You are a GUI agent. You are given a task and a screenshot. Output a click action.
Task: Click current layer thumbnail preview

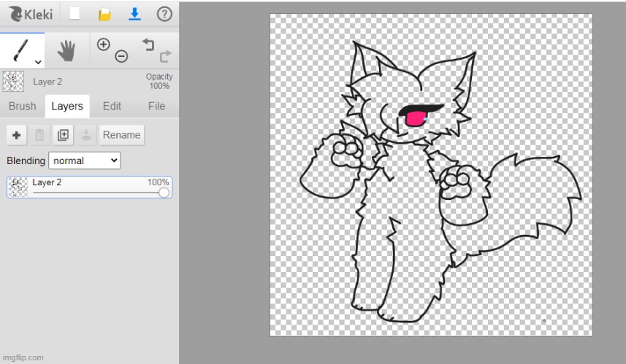tap(13, 81)
